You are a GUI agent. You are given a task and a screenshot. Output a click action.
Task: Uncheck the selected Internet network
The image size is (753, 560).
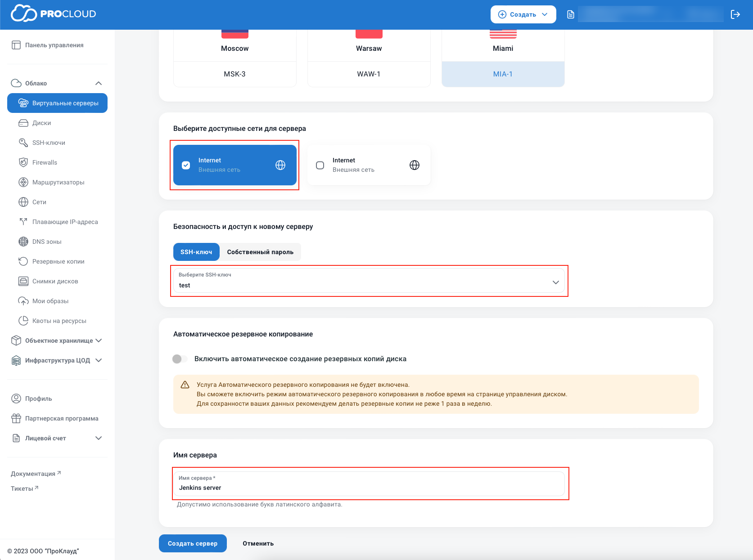pyautogui.click(x=186, y=165)
